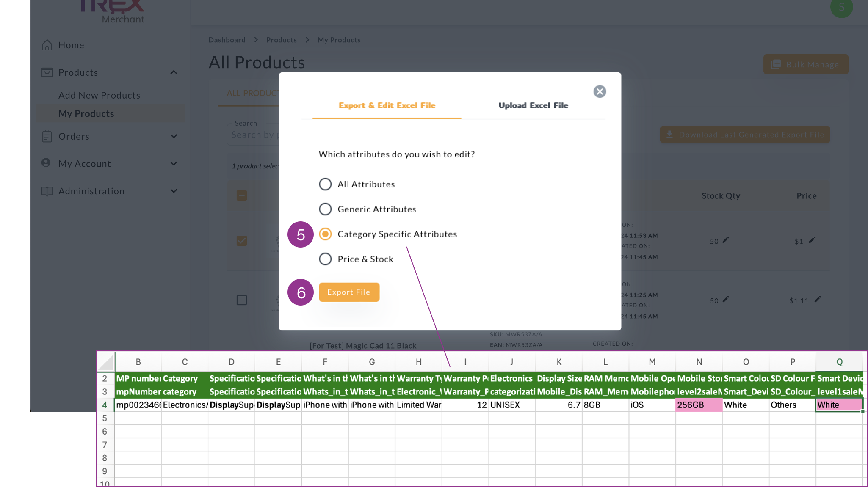Click the Administration book icon
This screenshot has width=868, height=490.
(x=47, y=191)
